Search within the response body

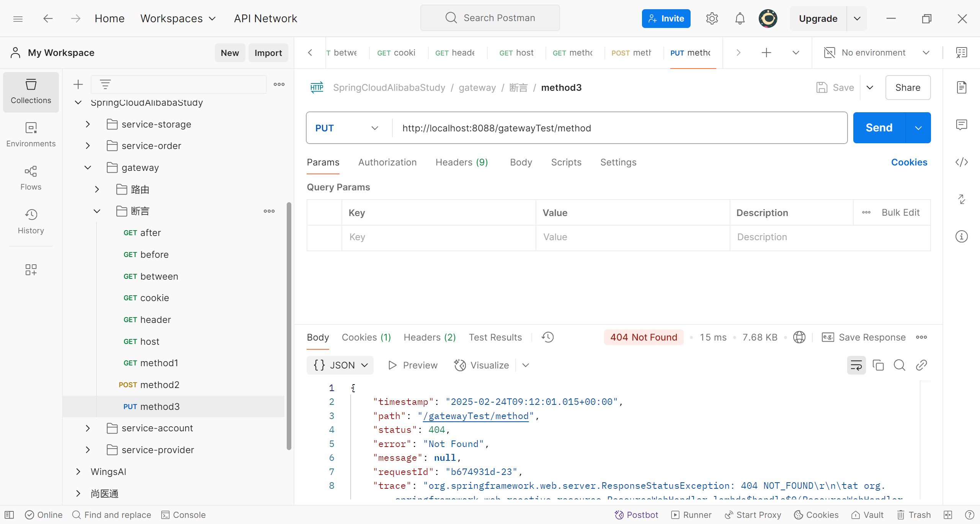[899, 365]
